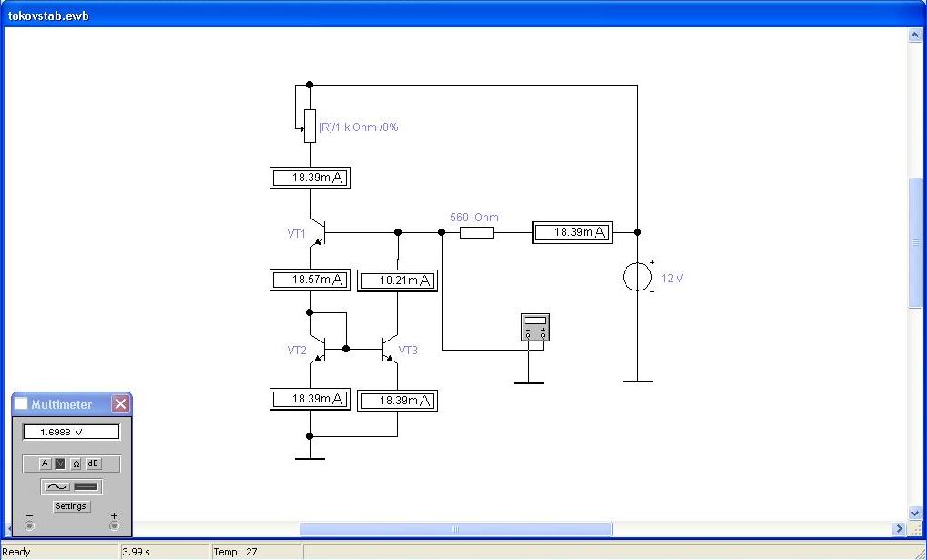Viewport: 927px width, 560px height.
Task: Switch multimeter to ammeter (A) mode
Action: click(45, 463)
